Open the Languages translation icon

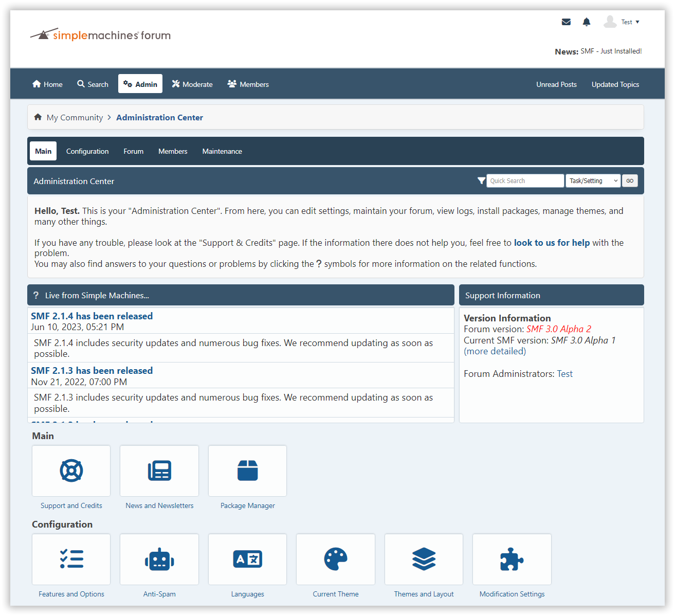click(247, 559)
